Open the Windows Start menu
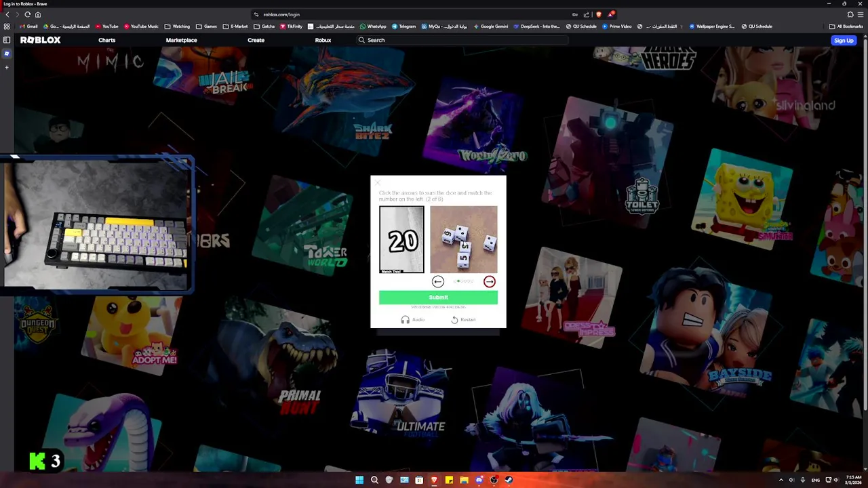 tap(359, 480)
